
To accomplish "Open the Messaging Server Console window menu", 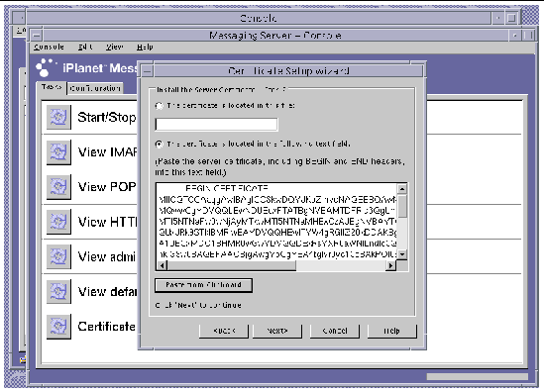I will pyautogui.click(x=37, y=36).
